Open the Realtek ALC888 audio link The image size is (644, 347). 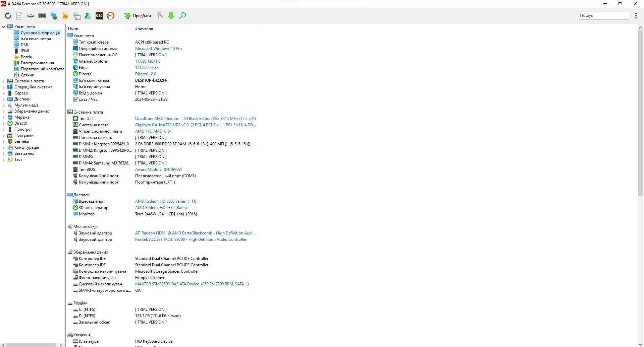click(x=191, y=239)
